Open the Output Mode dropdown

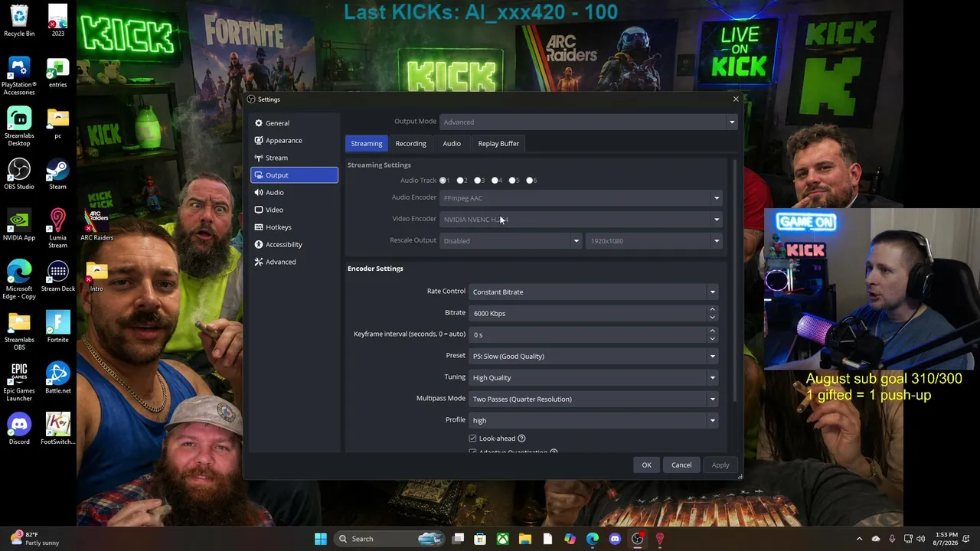pos(588,122)
